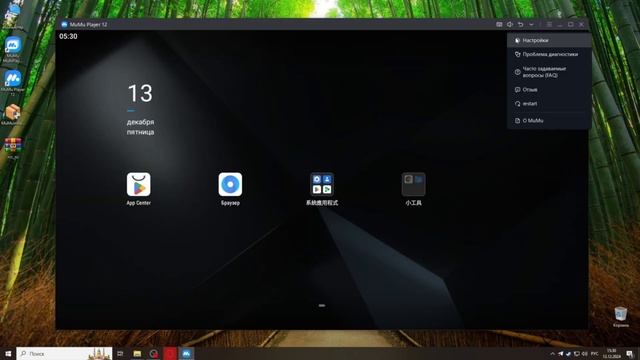This screenshot has height=360, width=640.
Task: Choose the Отзыв feedback menu item
Action: (x=549, y=89)
